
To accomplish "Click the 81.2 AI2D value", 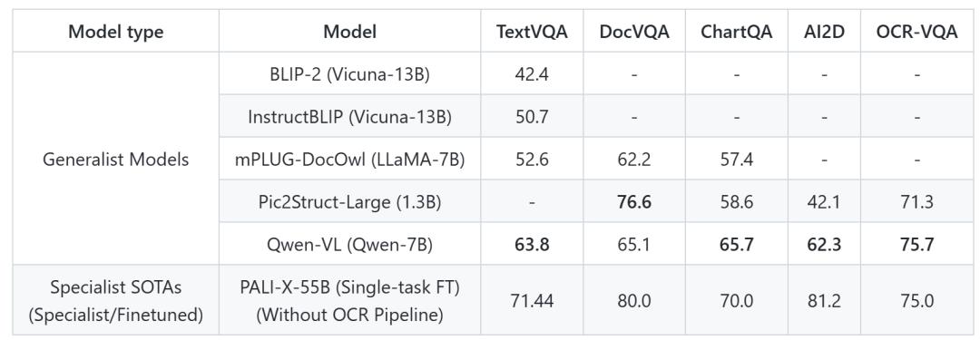I will coord(824,301).
